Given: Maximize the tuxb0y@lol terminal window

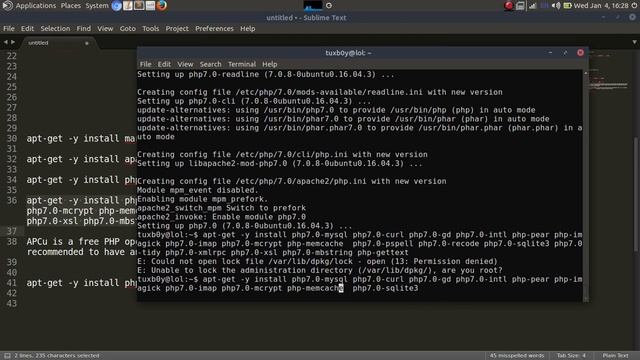Looking at the screenshot, I should tap(565, 53).
